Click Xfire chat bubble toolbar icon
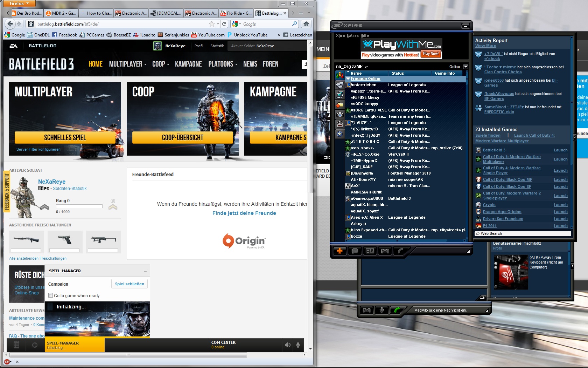Viewport: 588px width, 368px height. (x=355, y=251)
